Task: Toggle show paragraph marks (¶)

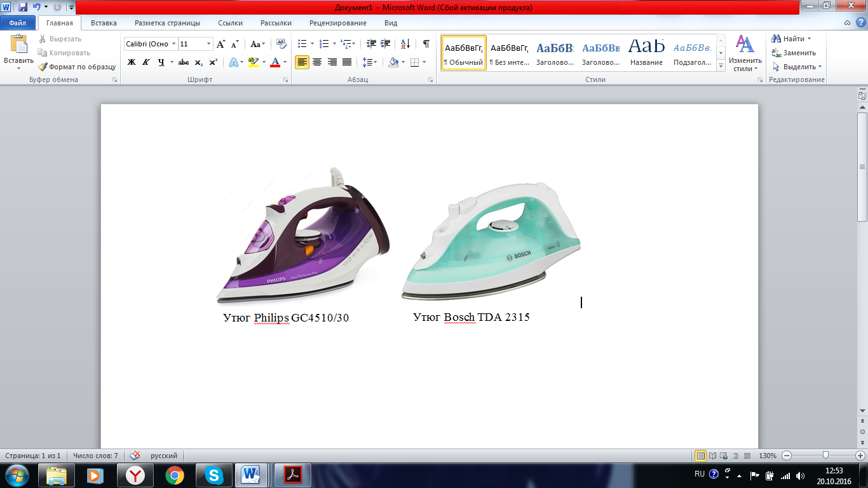Action: click(426, 44)
